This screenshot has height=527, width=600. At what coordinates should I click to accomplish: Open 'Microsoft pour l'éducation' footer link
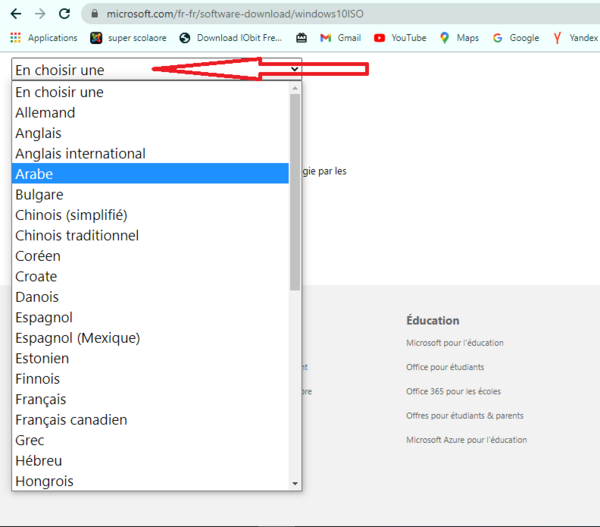click(455, 343)
